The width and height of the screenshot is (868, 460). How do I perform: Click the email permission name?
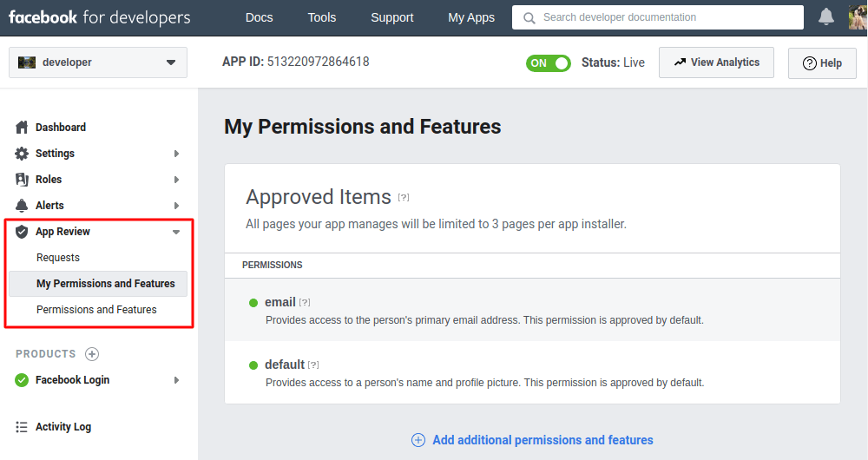point(280,302)
